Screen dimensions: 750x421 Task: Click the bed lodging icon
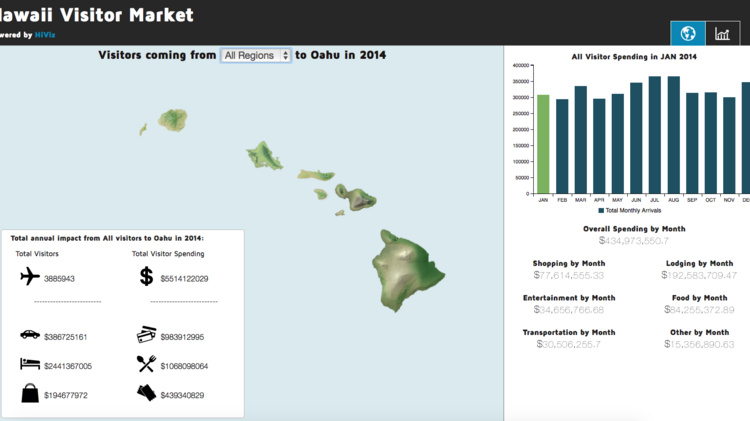[30, 365]
